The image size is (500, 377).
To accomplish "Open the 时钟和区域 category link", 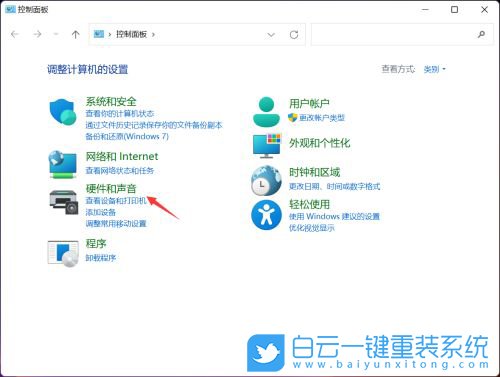I will (x=314, y=172).
